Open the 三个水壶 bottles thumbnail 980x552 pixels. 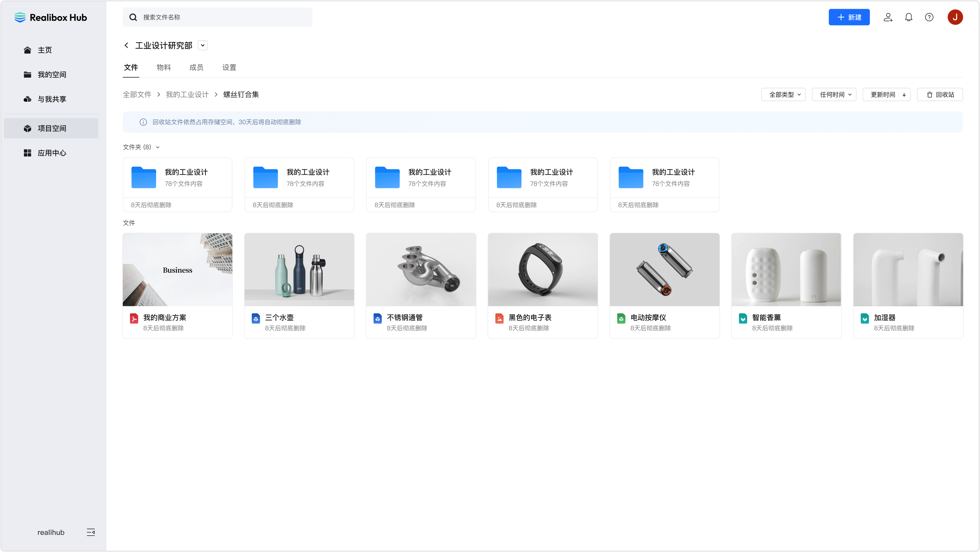coord(299,270)
